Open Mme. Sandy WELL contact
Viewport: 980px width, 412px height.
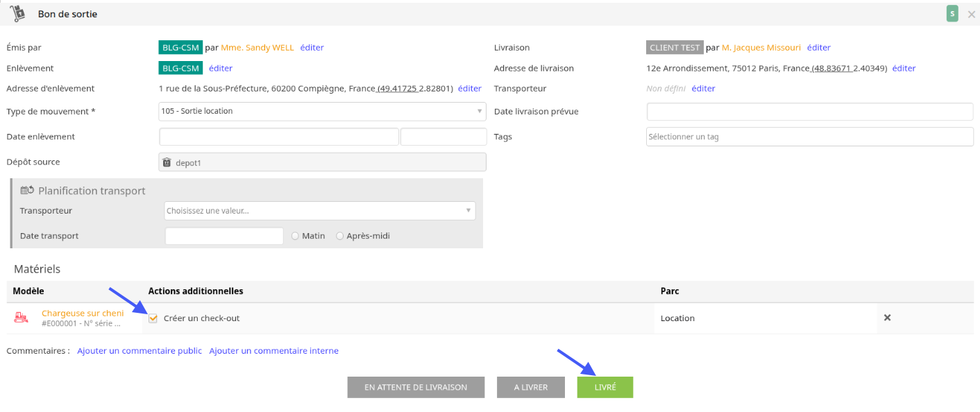coord(257,48)
